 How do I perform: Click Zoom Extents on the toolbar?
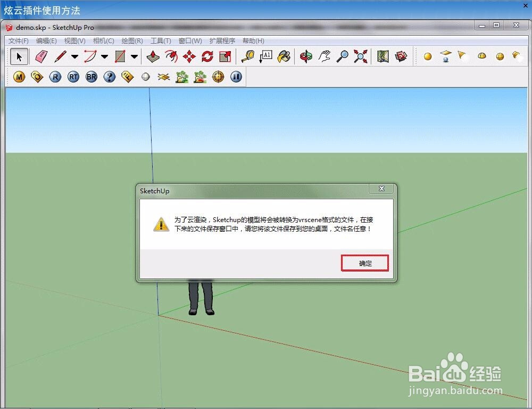point(361,56)
